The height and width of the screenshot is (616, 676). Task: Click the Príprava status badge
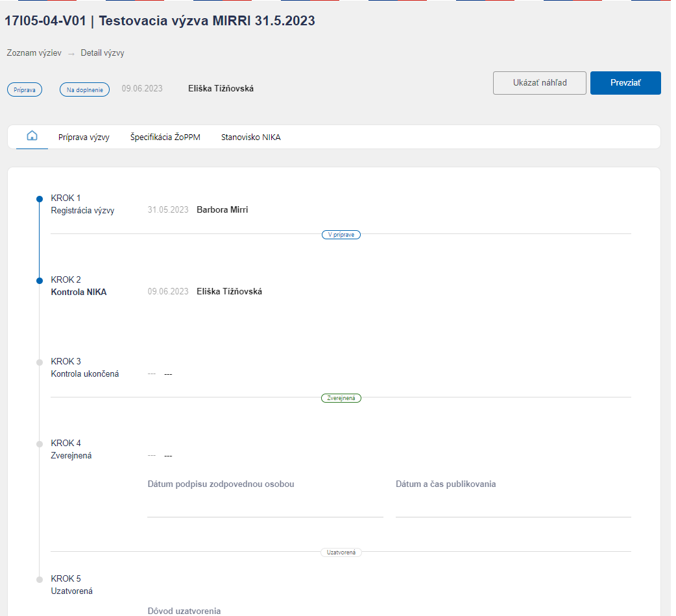tap(25, 89)
